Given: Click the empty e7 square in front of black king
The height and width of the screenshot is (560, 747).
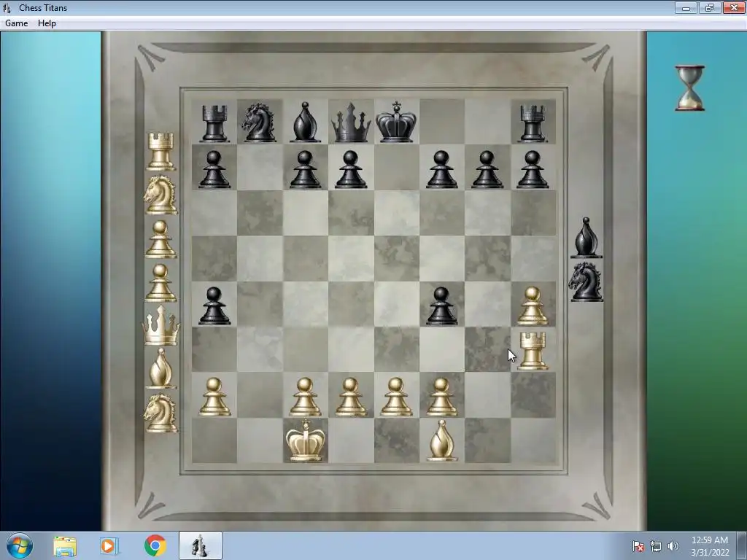Looking at the screenshot, I should click(396, 168).
